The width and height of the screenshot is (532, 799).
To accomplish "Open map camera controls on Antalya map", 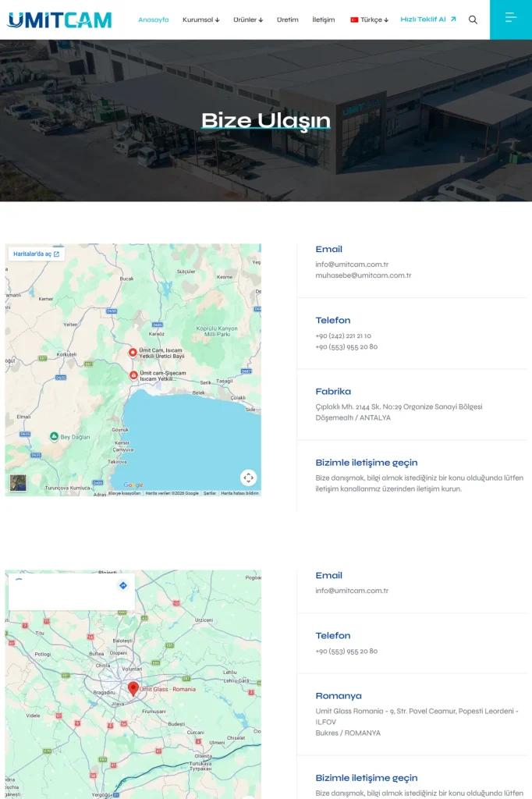I will [248, 478].
